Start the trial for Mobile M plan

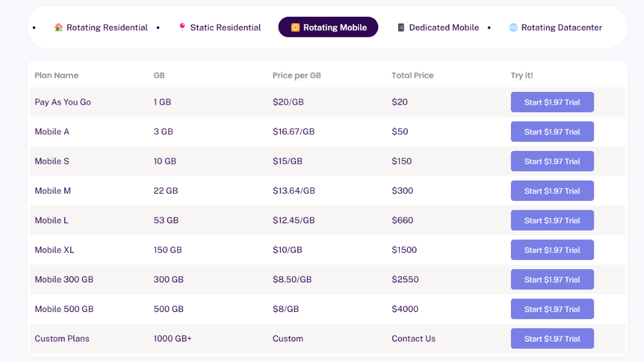point(552,191)
